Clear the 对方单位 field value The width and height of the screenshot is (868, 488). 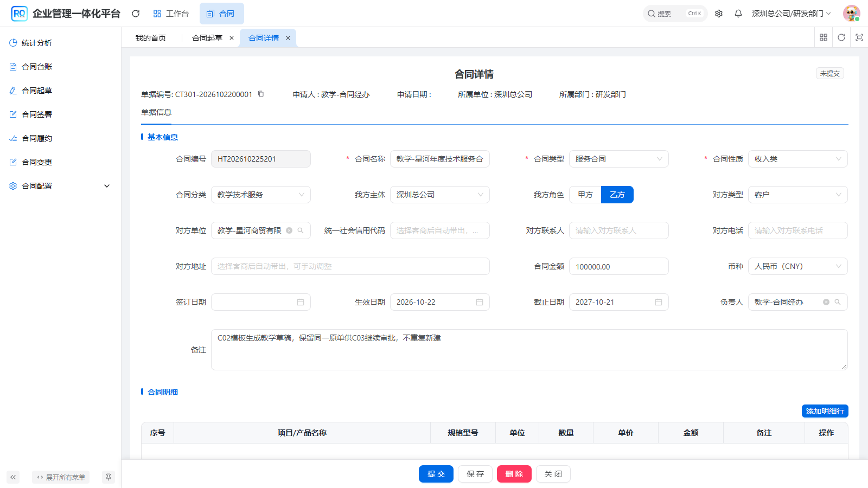pos(289,230)
